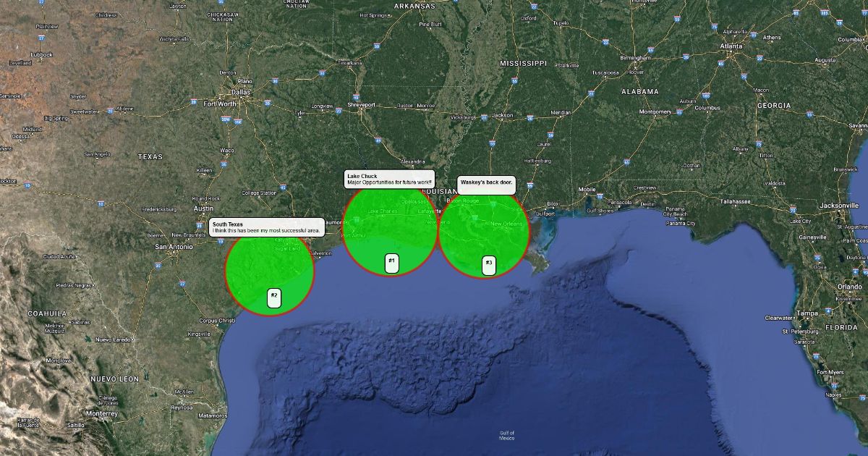Click the TEXAS state label

[150, 156]
